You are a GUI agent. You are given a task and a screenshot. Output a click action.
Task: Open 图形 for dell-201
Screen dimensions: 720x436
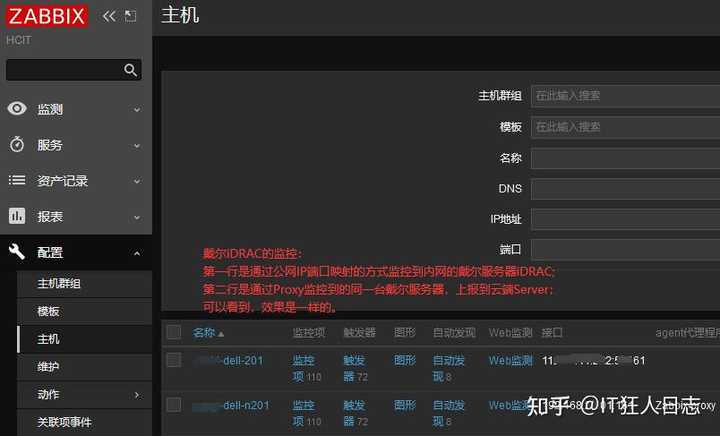coord(405,360)
